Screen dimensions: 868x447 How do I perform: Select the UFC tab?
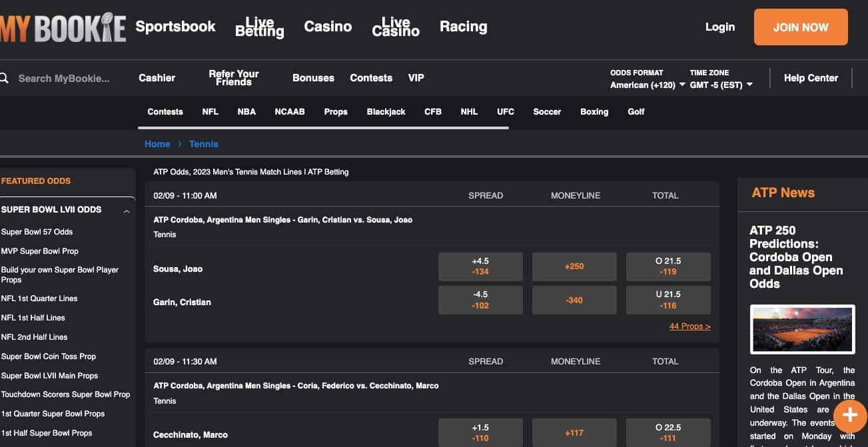(x=506, y=112)
